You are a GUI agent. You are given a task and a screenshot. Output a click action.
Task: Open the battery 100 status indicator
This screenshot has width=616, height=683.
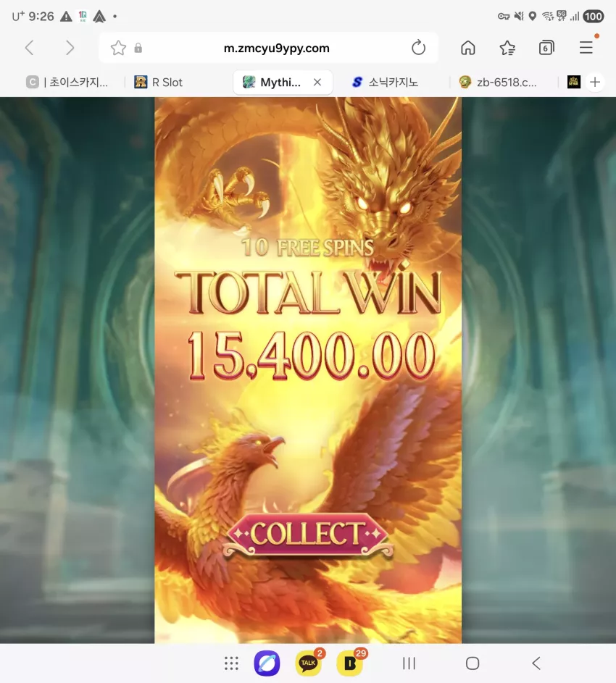[594, 17]
